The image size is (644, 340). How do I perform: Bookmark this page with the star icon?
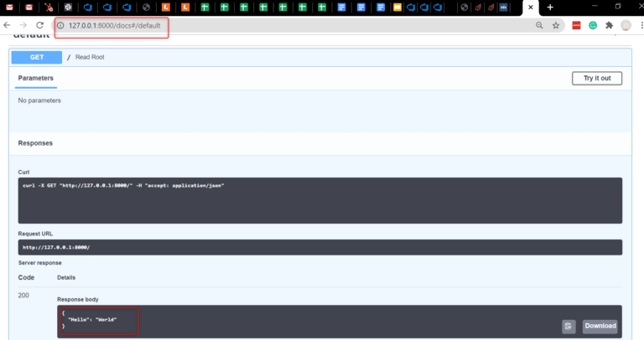pos(556,25)
